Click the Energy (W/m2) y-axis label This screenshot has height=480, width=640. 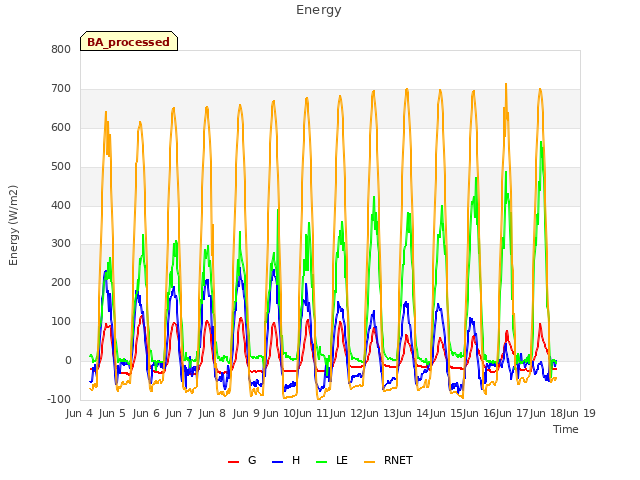click(x=13, y=225)
